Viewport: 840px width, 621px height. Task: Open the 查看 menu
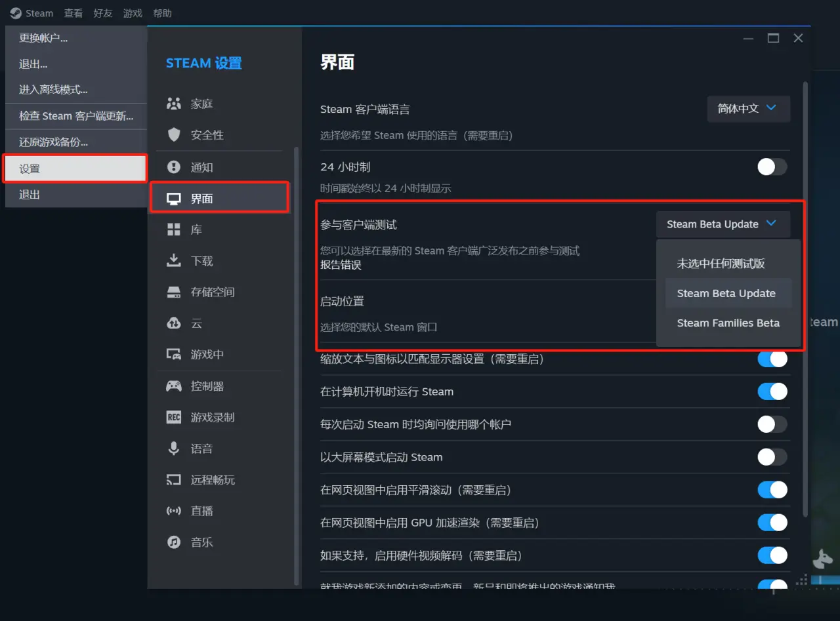tap(73, 13)
